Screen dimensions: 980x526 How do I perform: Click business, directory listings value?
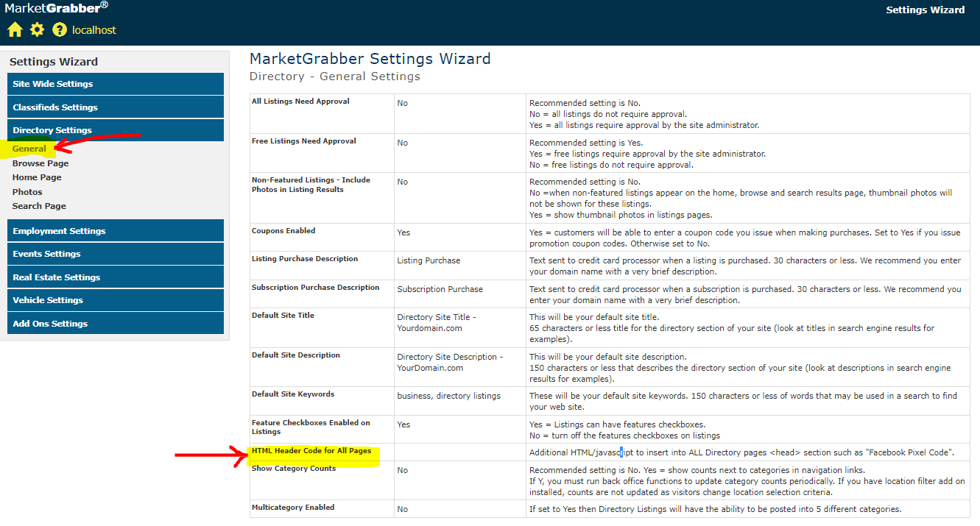pos(448,396)
